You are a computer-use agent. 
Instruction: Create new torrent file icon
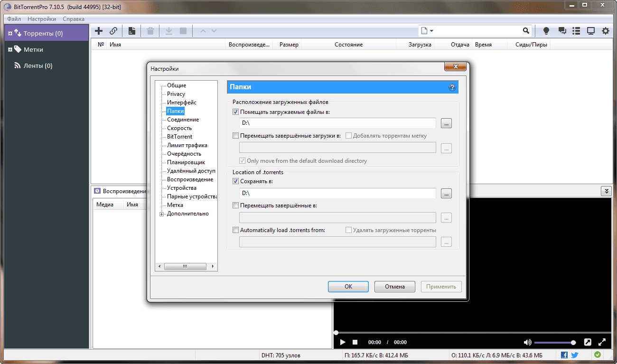click(132, 31)
